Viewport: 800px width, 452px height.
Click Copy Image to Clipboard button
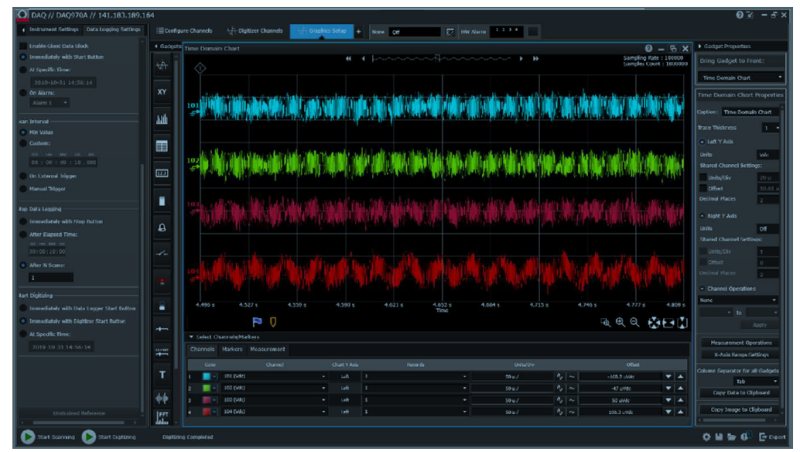coord(741,410)
